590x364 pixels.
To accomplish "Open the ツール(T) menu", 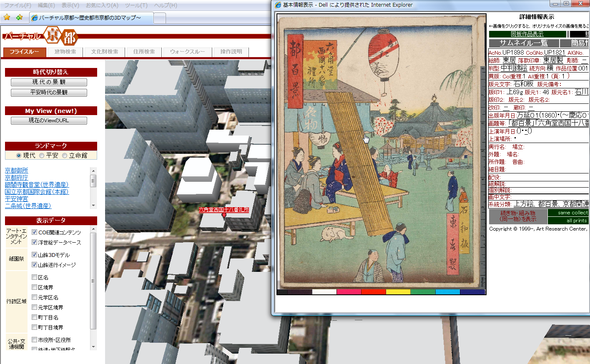I will pyautogui.click(x=136, y=5).
